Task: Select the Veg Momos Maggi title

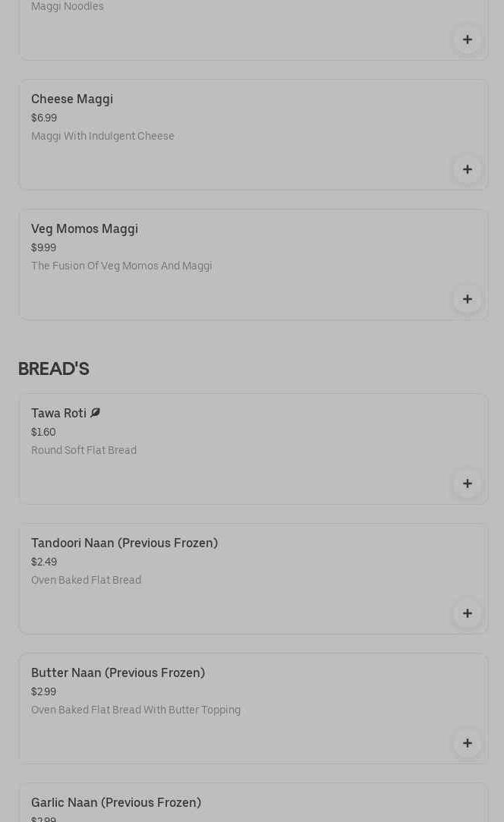Action: (84, 229)
